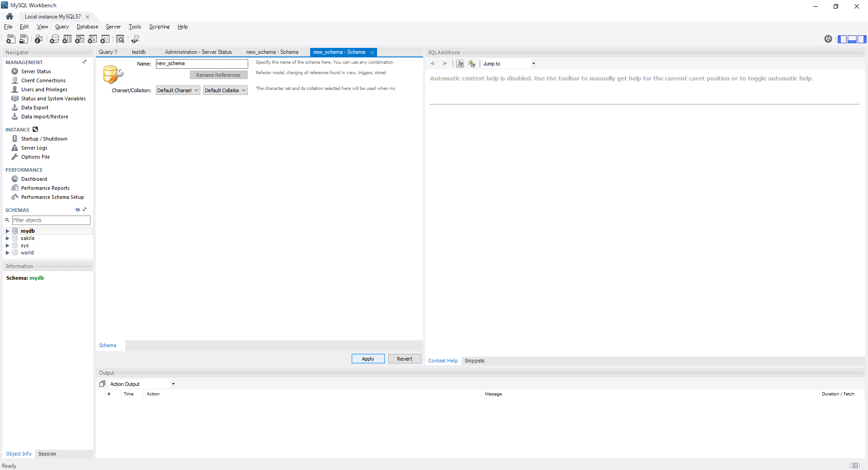Viewport: 868px width, 470px height.
Task: Open Performance Schema Setup
Action: pyautogui.click(x=52, y=197)
